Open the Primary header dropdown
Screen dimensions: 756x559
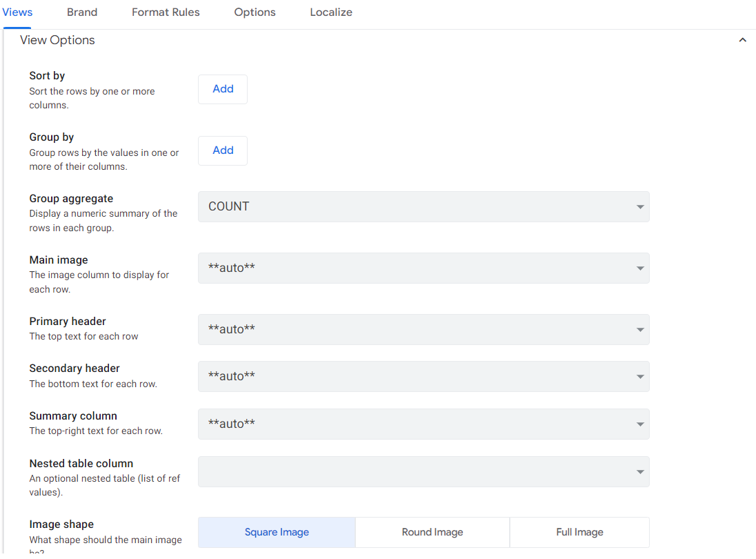423,329
